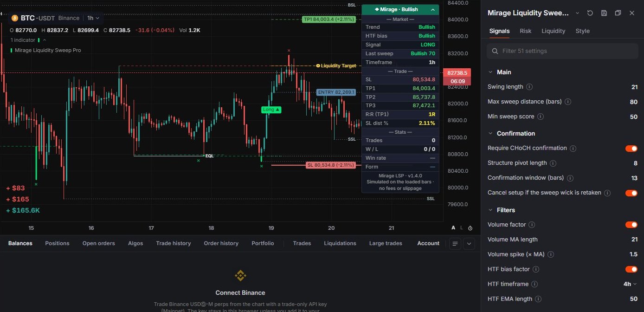Image resolution: width=644 pixels, height=312 pixels.
Task: Switch to the Risk tab
Action: (x=526, y=31)
